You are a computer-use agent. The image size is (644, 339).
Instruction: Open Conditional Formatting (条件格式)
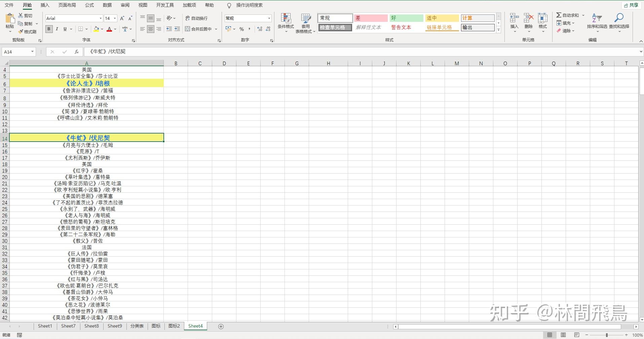(x=286, y=23)
